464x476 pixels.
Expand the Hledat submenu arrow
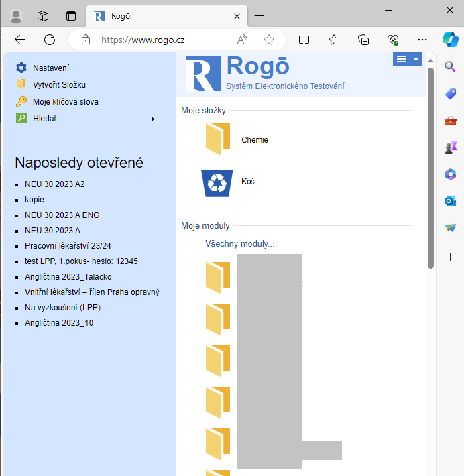point(153,119)
